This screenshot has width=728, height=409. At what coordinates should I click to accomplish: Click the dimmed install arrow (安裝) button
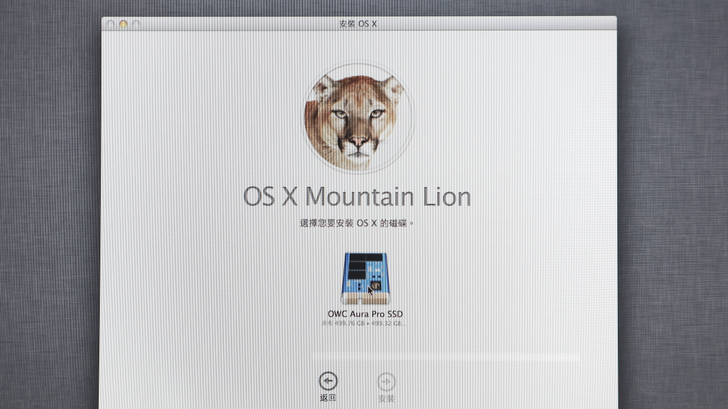(x=386, y=382)
